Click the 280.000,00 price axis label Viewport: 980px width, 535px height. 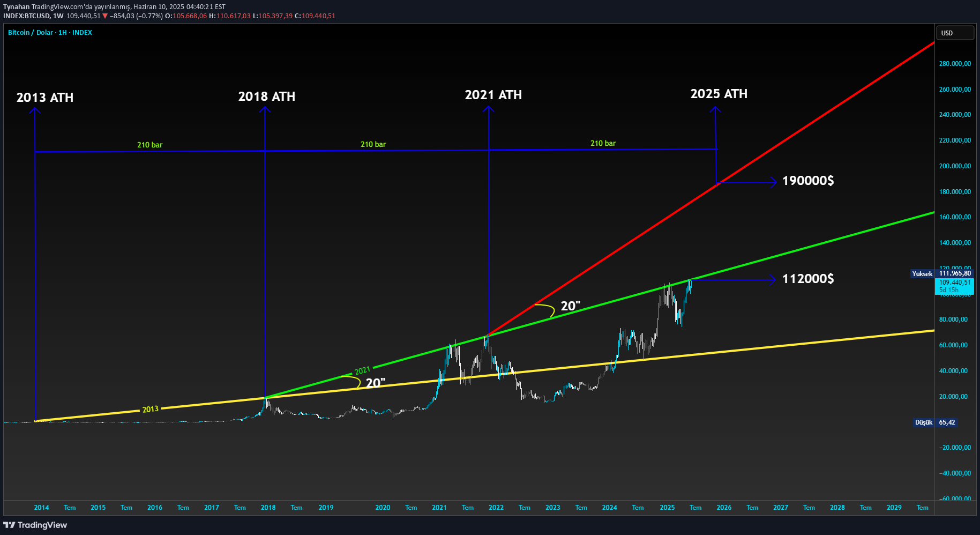[955, 64]
